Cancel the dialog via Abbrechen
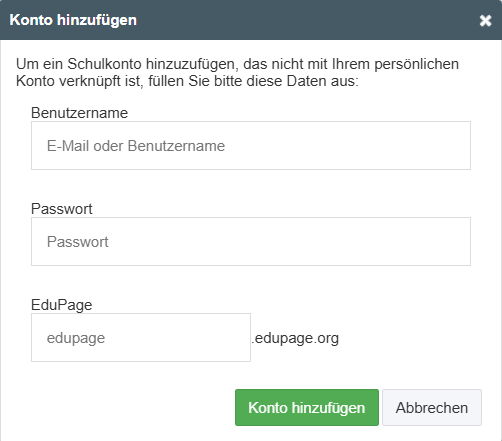The image size is (502, 441). pos(432,408)
